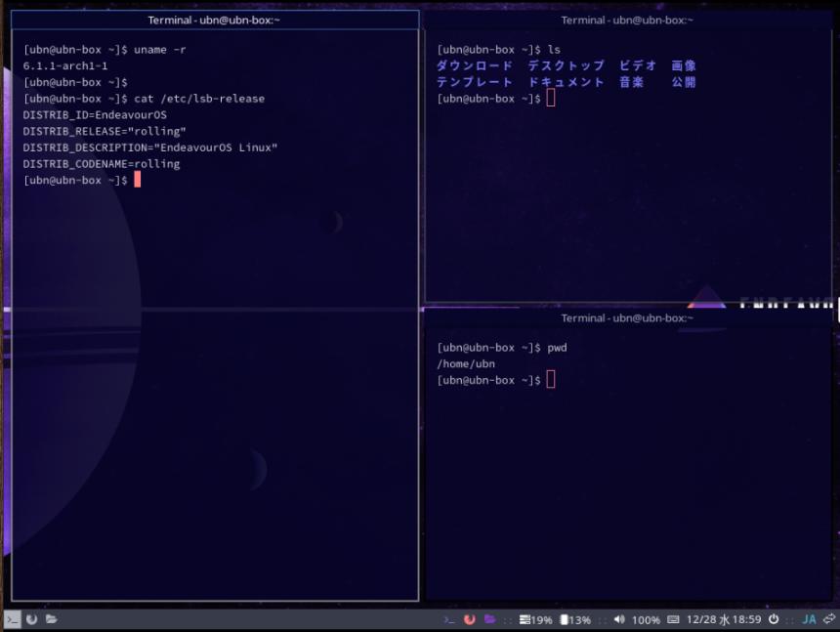Focus the pwd terminal title bar

click(627, 318)
